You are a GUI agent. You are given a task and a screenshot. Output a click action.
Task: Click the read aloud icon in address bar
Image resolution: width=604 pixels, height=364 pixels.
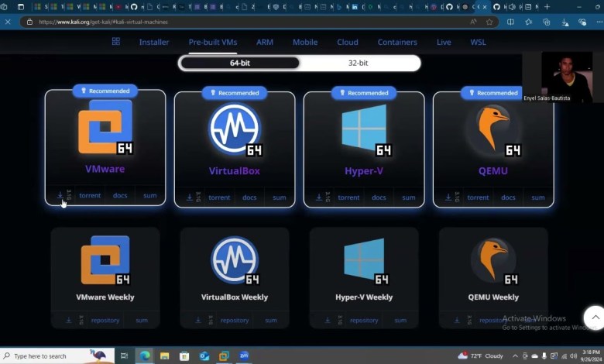point(473,22)
